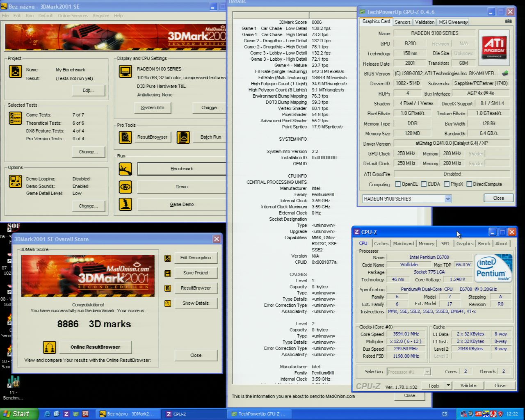The height and width of the screenshot is (420, 525).
Task: Open the Help menu in 3DMark2001
Action: click(x=118, y=16)
